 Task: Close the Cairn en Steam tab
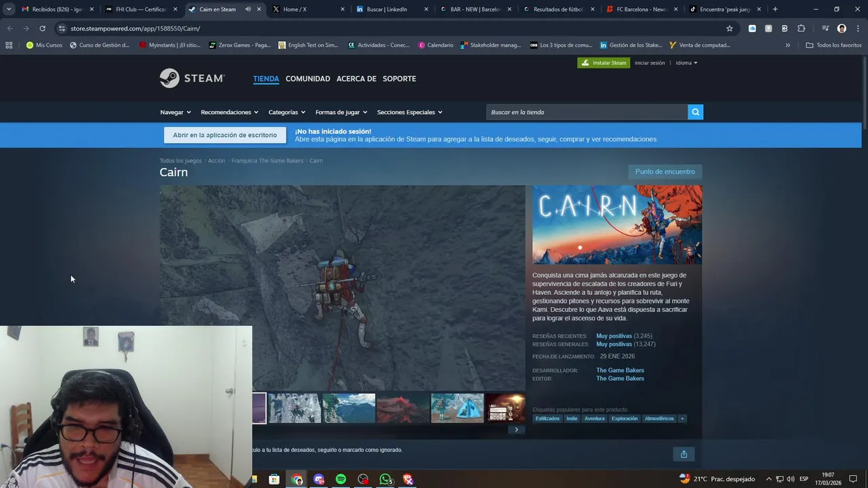259,9
